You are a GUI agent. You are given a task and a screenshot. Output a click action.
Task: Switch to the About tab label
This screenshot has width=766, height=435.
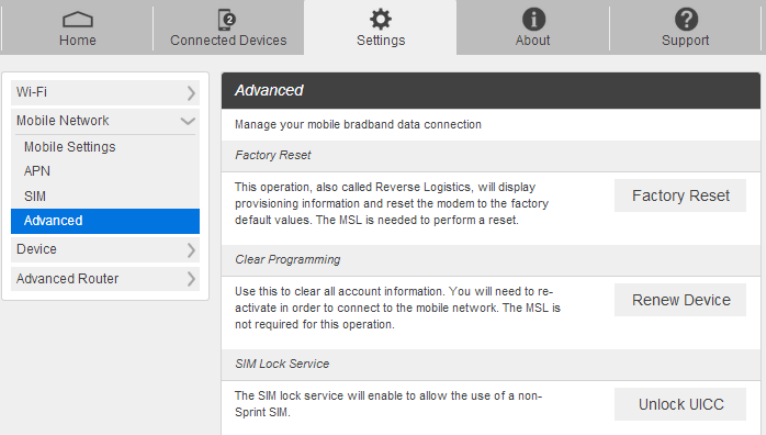[x=533, y=41]
